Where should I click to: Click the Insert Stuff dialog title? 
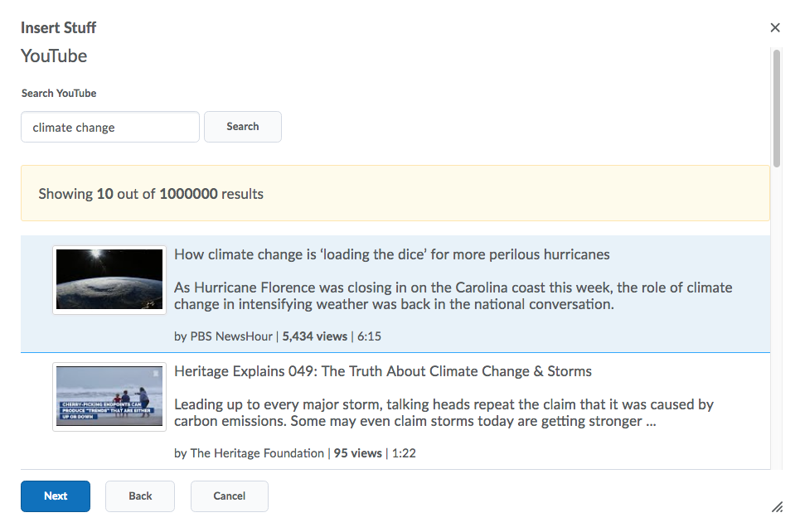click(x=58, y=27)
